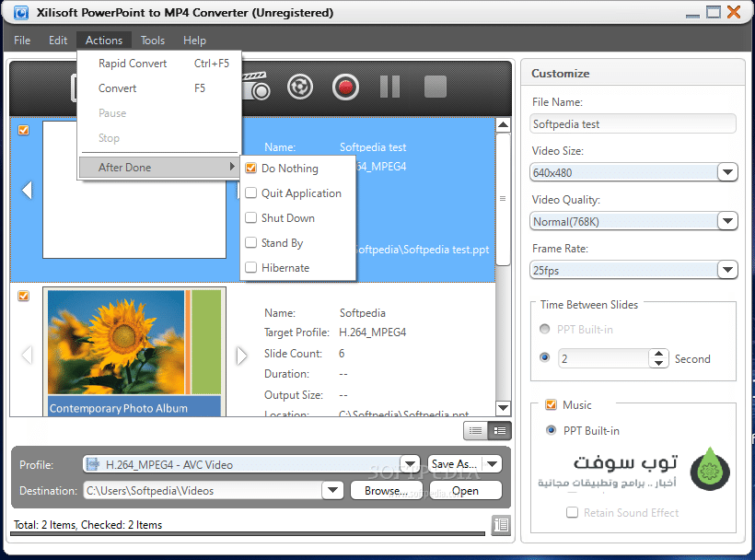Click the Save As button
The image size is (755, 560).
click(x=455, y=464)
